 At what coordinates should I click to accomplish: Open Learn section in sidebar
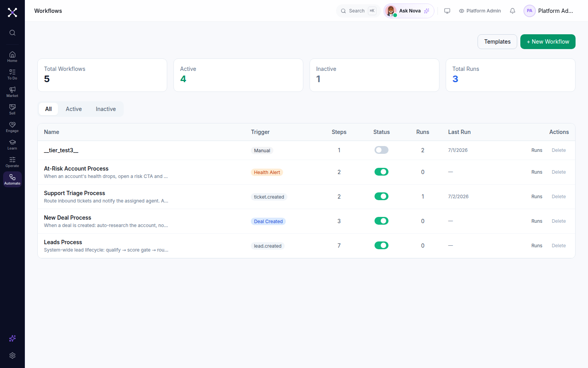[12, 144]
